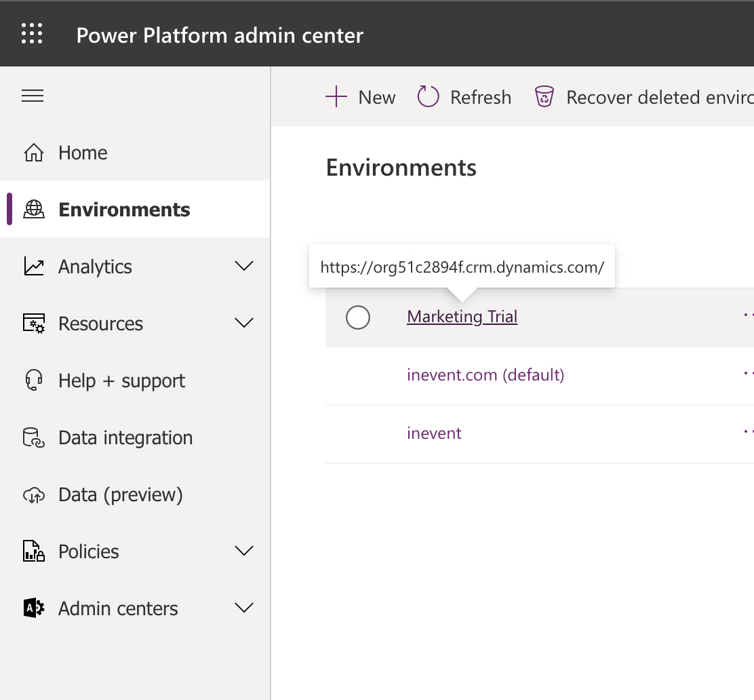Open more actions for inevent row
The image size is (754, 700).
[748, 431]
